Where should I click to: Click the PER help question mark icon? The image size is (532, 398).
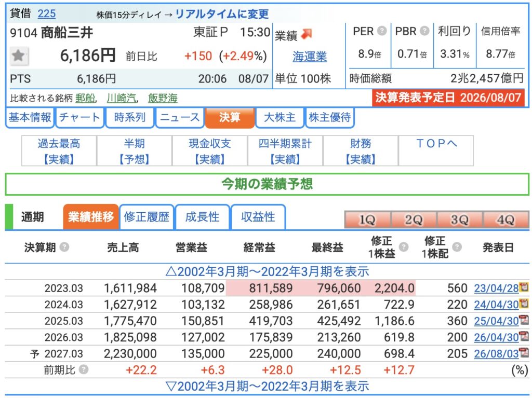tap(382, 31)
